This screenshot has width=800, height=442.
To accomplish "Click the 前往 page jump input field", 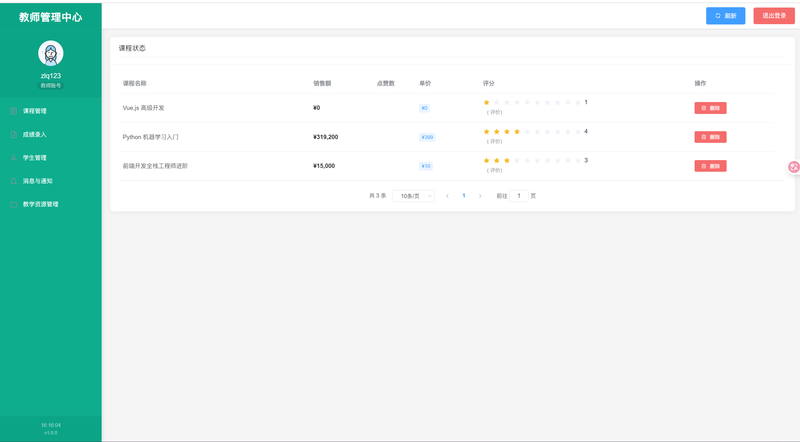I will [x=519, y=196].
